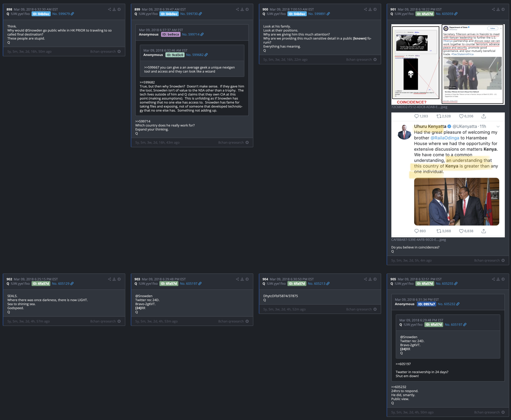Click the >>605232 reply reference

point(399,387)
